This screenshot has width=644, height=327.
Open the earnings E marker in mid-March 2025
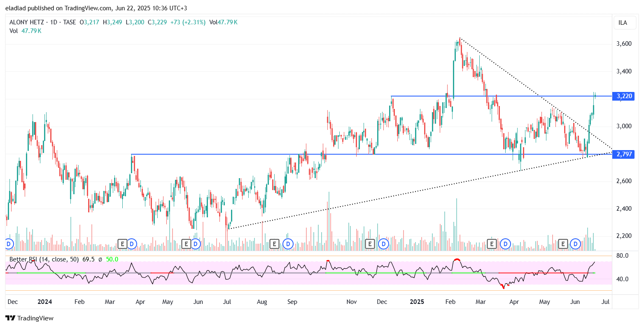click(491, 244)
